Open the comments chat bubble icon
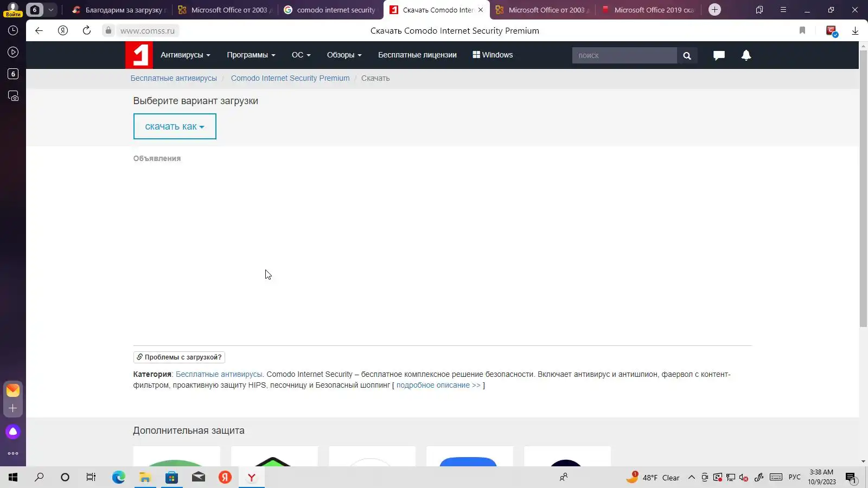This screenshot has height=488, width=868. 719,55
